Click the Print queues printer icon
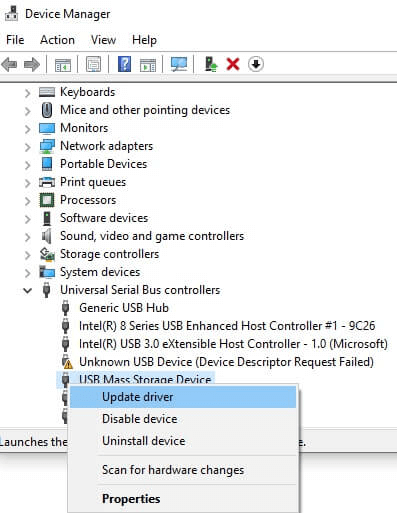This screenshot has width=397, height=513. pyautogui.click(x=47, y=182)
